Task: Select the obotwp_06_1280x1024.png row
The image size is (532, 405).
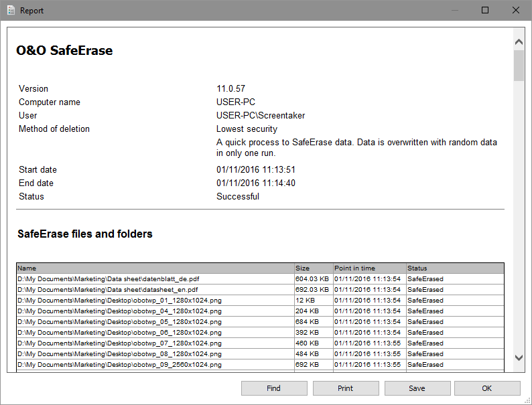Action: point(260,333)
